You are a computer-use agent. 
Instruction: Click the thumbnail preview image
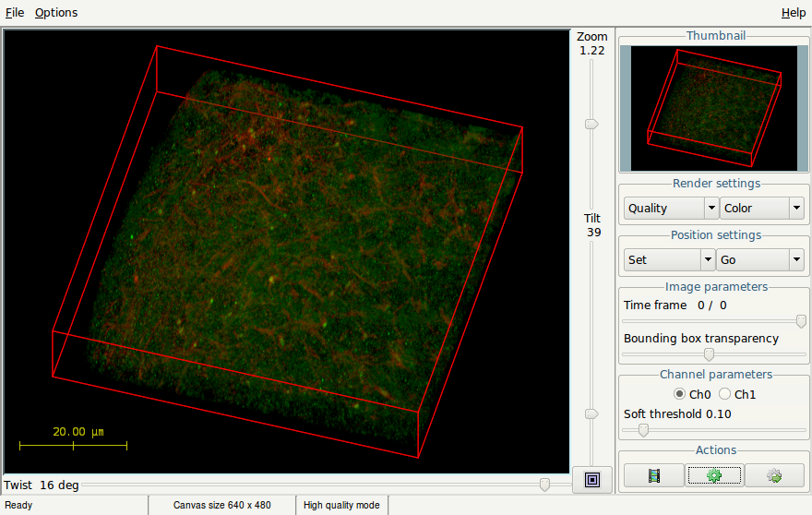714,108
